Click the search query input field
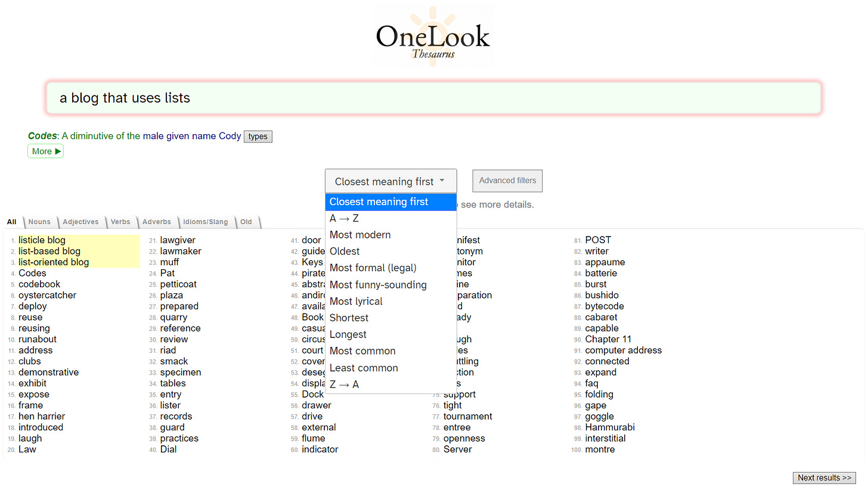868x490 pixels. pyautogui.click(x=433, y=98)
